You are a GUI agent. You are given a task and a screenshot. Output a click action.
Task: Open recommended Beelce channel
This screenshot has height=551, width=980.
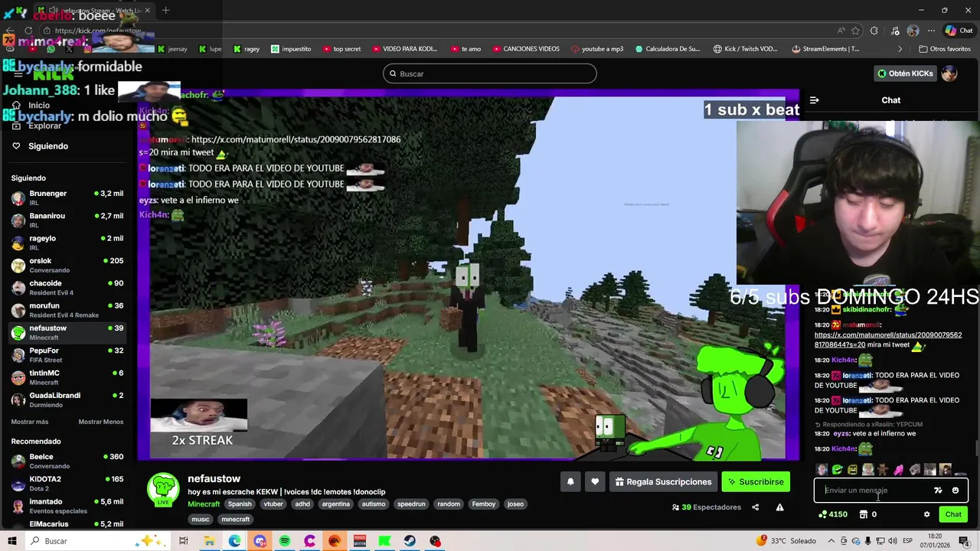(x=67, y=461)
